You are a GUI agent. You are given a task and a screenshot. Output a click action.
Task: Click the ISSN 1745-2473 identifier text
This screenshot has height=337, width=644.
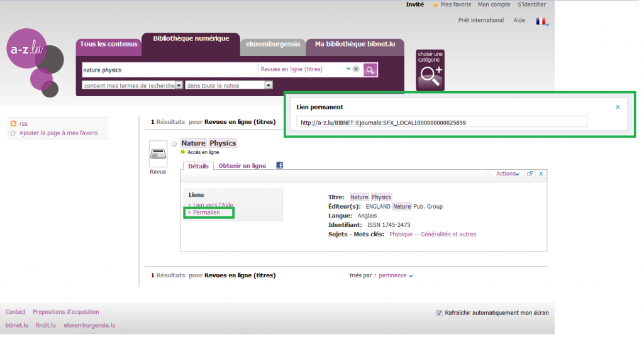click(389, 225)
